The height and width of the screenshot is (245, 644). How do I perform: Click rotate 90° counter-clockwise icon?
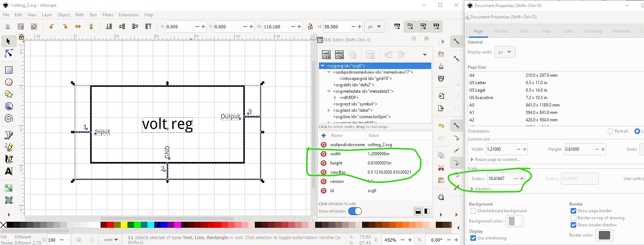click(x=52, y=27)
